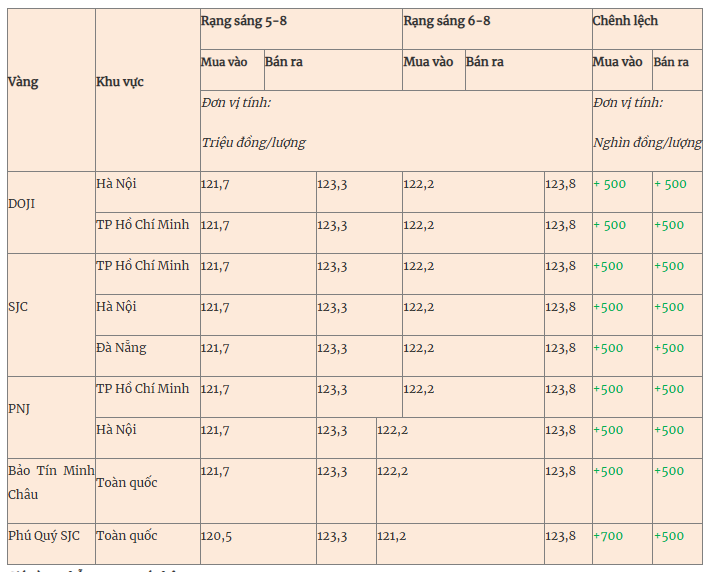Image resolution: width=712 pixels, height=572 pixels.
Task: Click '123,8' in the Đà Nẵng row
Action: point(560,348)
